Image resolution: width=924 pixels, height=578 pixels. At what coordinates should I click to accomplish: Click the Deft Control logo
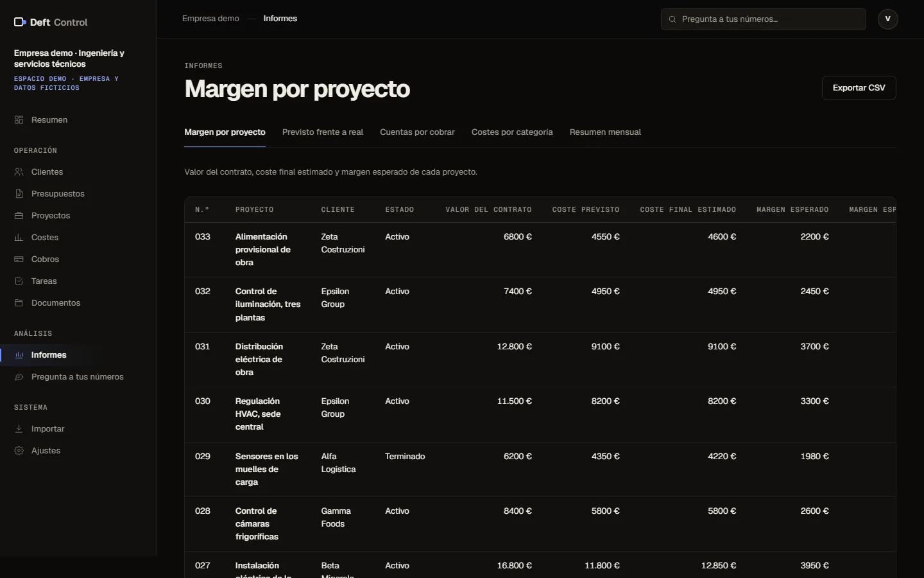click(51, 22)
